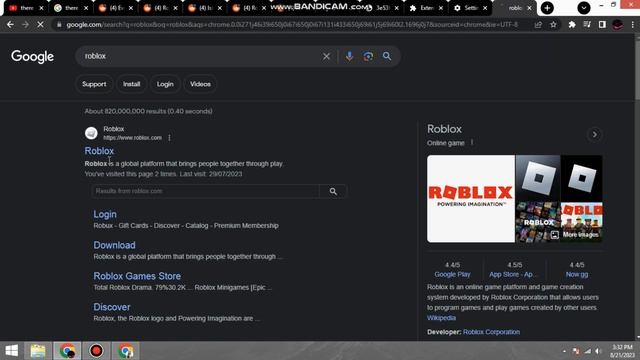The image size is (640, 360).
Task: Stop loading the current page
Action: pos(40,25)
